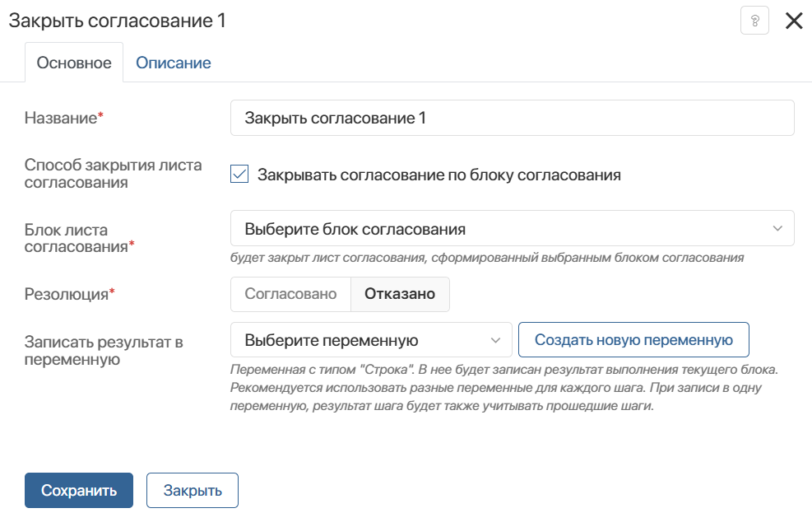Viewport: 812px width, 513px height.
Task: Click the Резолюция label
Action: [69, 294]
